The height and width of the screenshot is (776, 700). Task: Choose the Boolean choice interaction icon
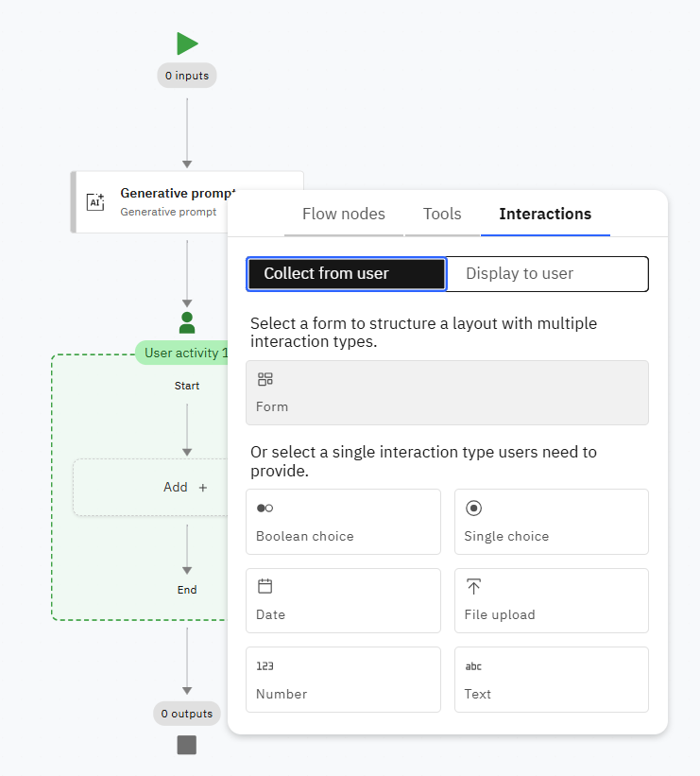point(265,509)
